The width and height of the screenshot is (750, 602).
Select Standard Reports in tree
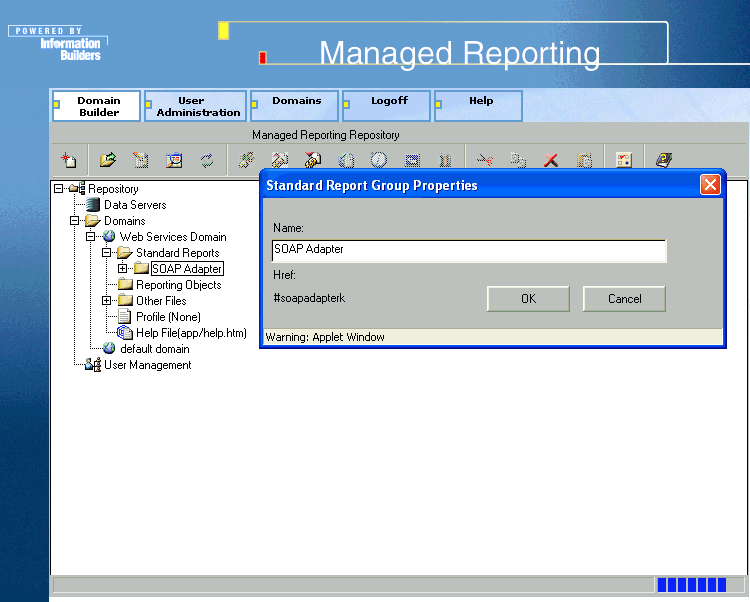(x=178, y=253)
